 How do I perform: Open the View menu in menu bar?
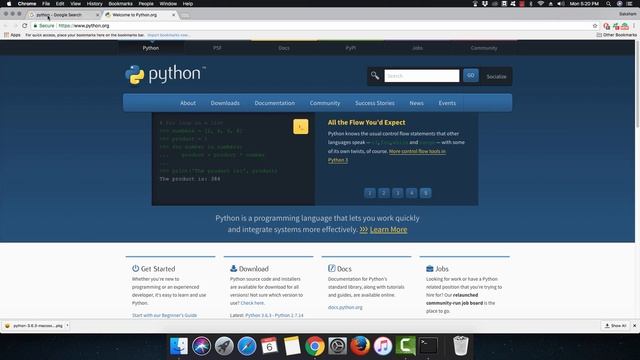(76, 4)
